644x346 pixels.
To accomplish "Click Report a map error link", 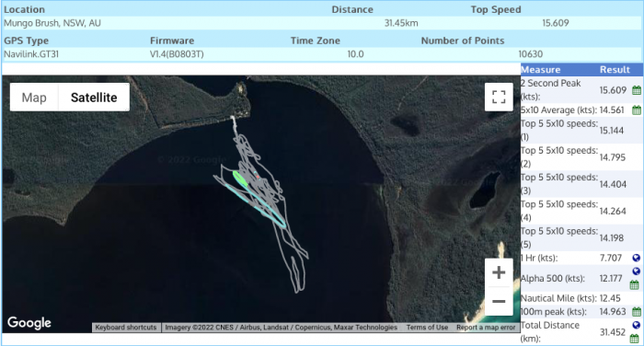I will tap(486, 328).
